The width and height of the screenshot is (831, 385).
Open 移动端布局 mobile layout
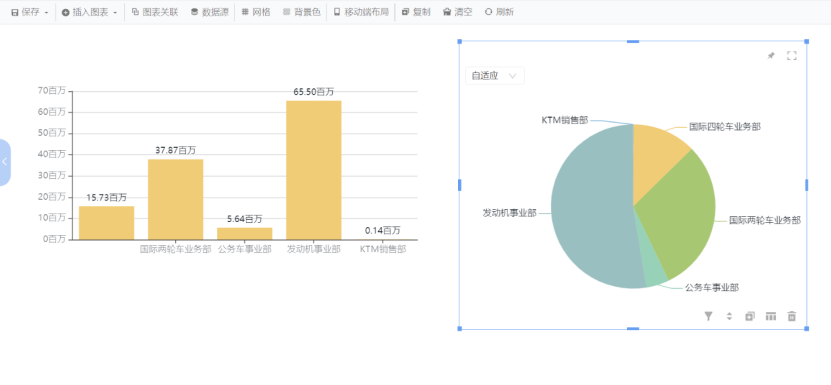click(361, 12)
